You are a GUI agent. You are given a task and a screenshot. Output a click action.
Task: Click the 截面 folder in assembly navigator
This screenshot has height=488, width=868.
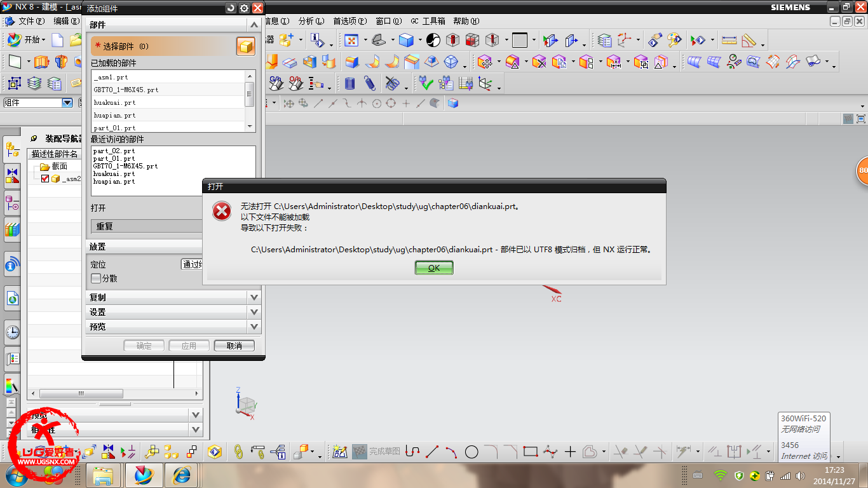pos(53,166)
